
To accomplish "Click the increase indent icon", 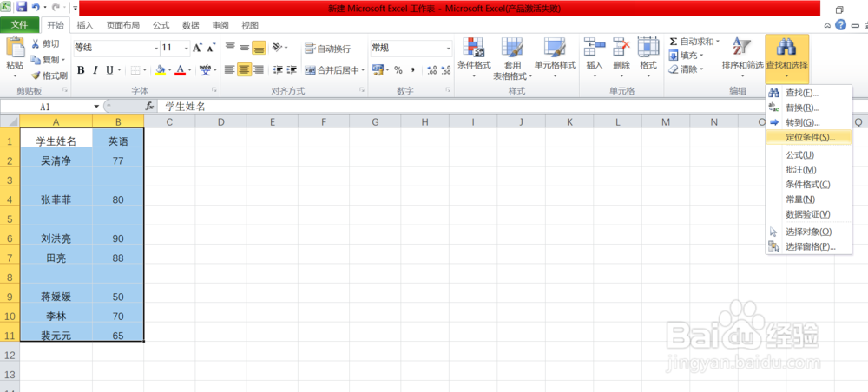I will coord(293,70).
